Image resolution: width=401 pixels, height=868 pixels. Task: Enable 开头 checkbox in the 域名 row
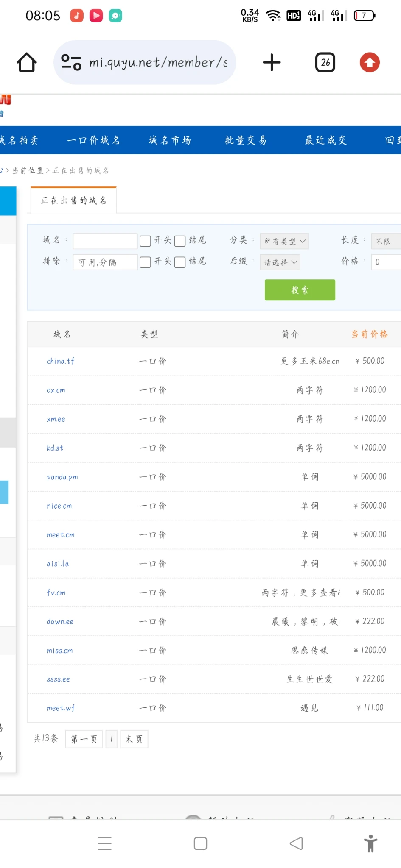[145, 241]
